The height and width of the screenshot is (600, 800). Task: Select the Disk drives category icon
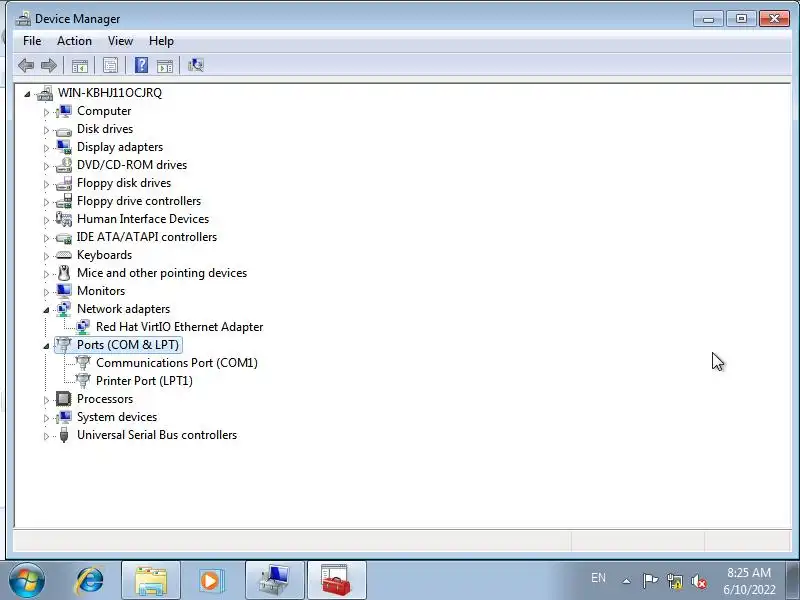[x=64, y=131]
